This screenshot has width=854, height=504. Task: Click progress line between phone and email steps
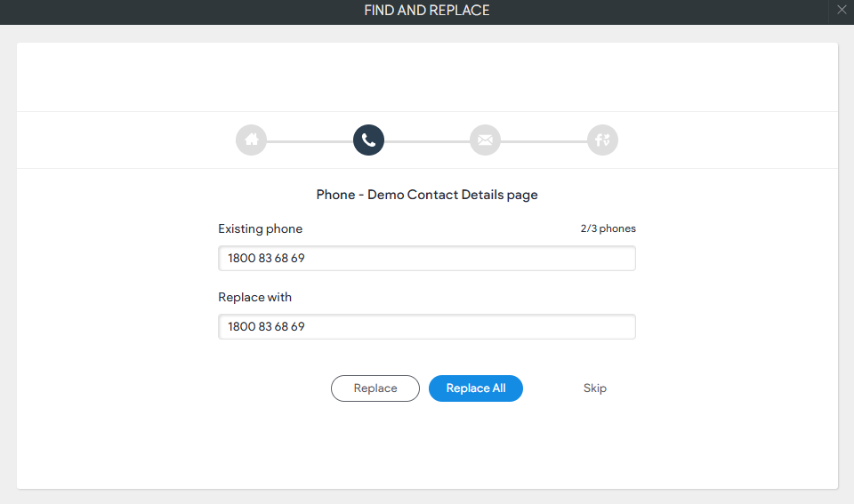[427, 141]
